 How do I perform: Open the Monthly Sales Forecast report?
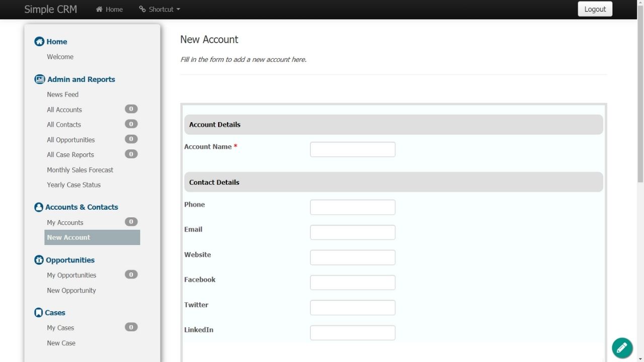pyautogui.click(x=80, y=170)
